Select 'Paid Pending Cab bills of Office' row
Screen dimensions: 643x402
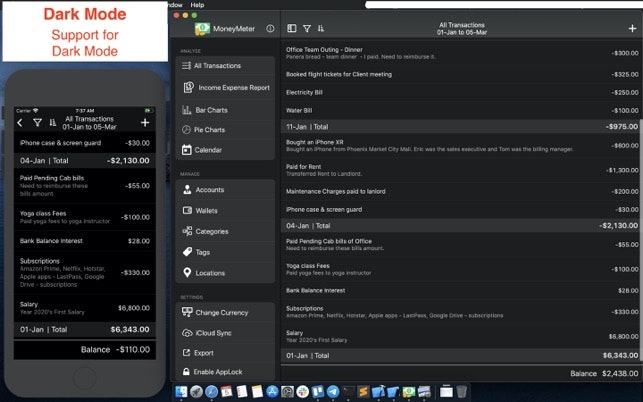click(462, 244)
